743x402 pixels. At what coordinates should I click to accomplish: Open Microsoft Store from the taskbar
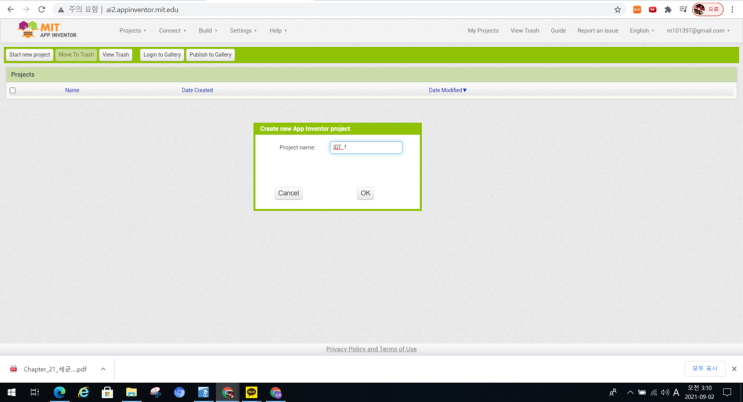(108, 392)
